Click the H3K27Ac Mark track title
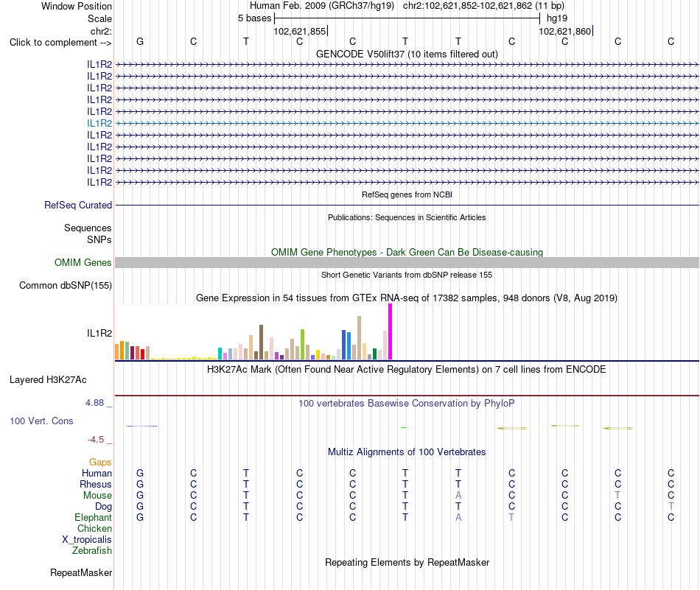Viewport: 700px width, 590px height. [407, 370]
